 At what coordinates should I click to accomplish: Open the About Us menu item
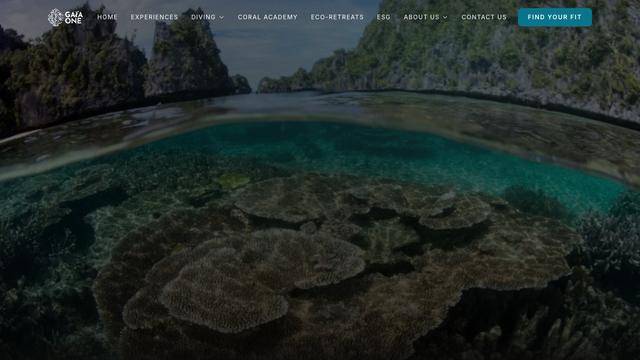coord(421,17)
